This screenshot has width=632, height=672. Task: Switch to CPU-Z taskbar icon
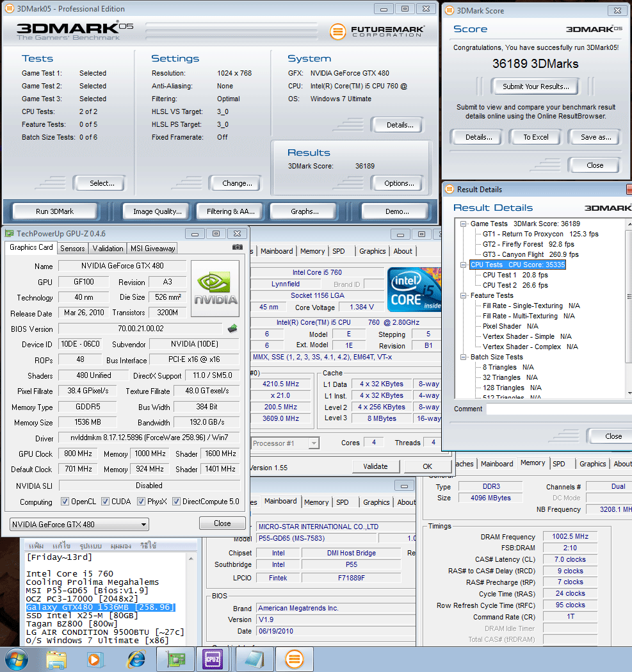[213, 660]
